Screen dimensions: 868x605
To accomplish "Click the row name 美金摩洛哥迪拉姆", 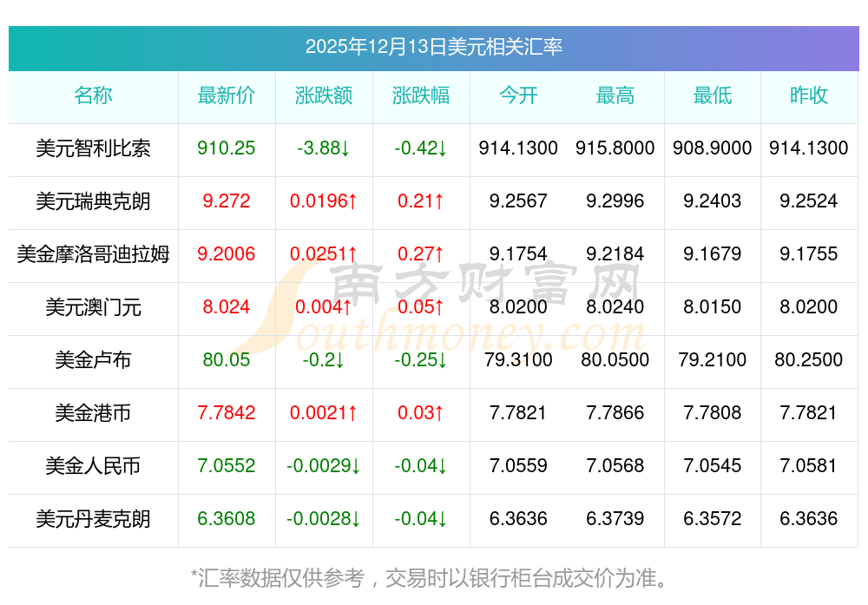I will tap(93, 254).
